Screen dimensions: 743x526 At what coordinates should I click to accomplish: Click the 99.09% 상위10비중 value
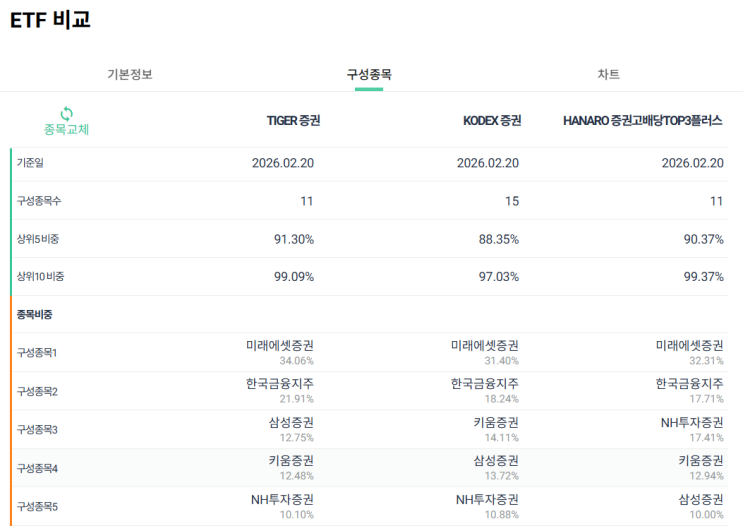(294, 277)
